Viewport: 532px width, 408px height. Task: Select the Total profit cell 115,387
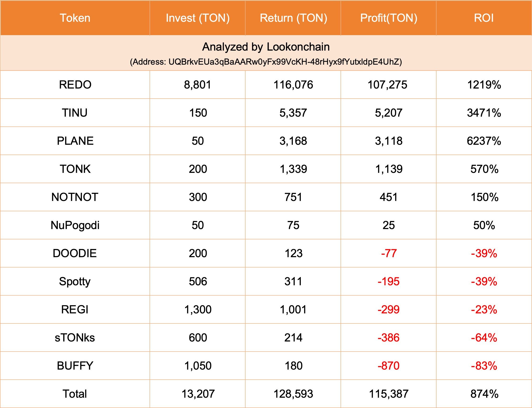coord(389,394)
